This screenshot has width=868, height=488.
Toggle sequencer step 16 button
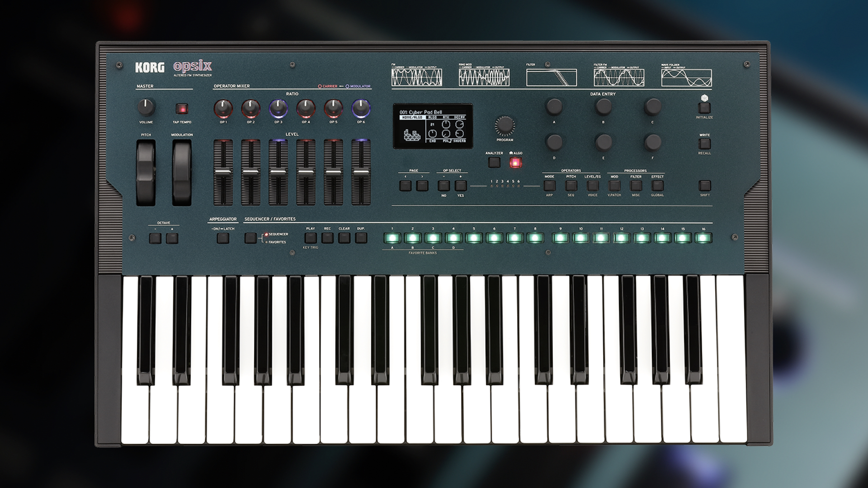[x=703, y=238]
